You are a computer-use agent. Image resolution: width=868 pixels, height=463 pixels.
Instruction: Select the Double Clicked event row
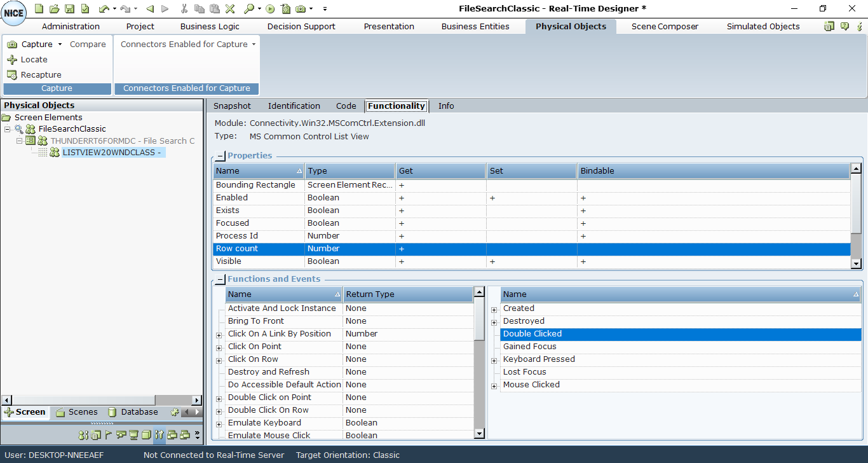681,334
